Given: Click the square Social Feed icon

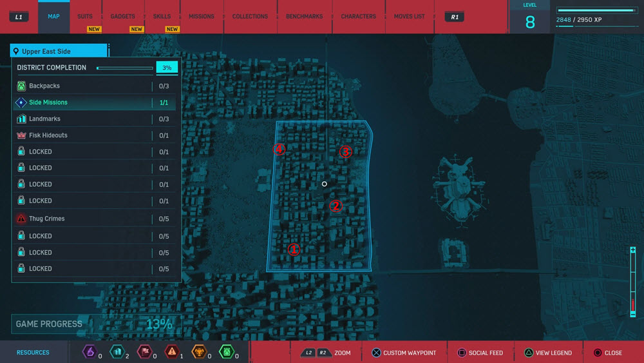Looking at the screenshot, I should click(462, 353).
